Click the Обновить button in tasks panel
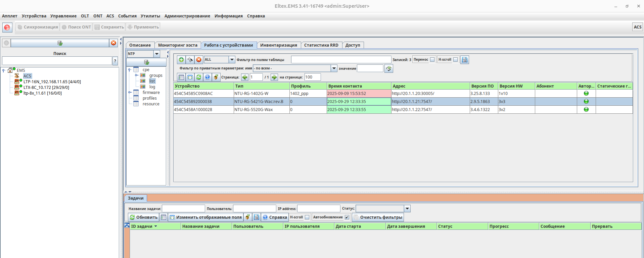Viewport: 644px width, 258px height. tap(144, 217)
